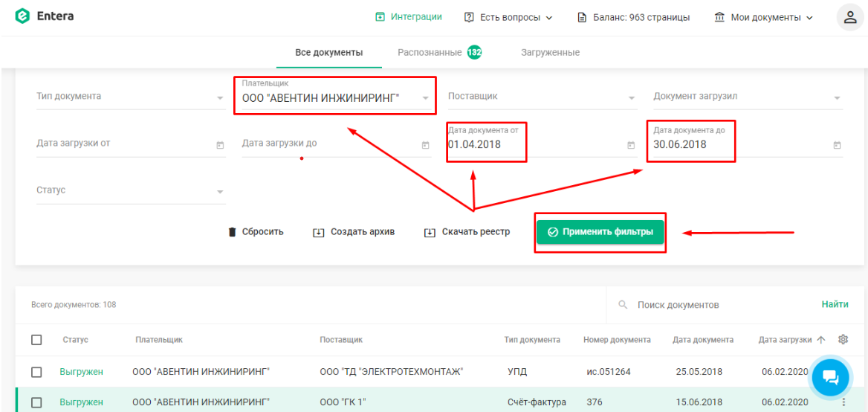
Task: Click the Найти search link
Action: click(835, 305)
